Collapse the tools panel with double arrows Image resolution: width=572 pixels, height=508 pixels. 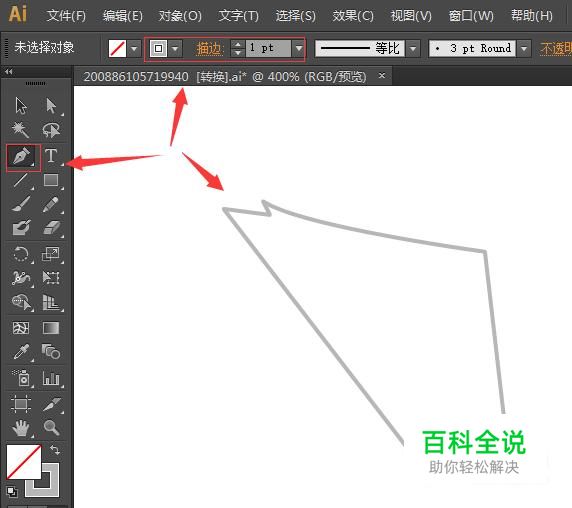pos(9,72)
